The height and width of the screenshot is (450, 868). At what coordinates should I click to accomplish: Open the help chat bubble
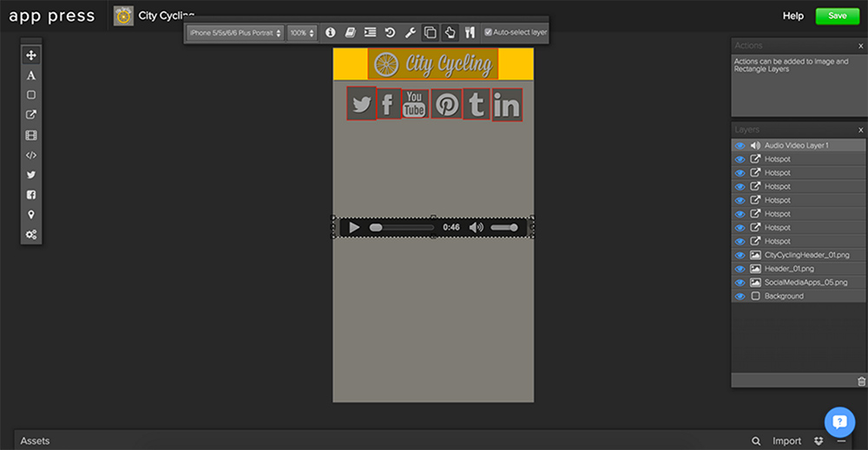(839, 422)
